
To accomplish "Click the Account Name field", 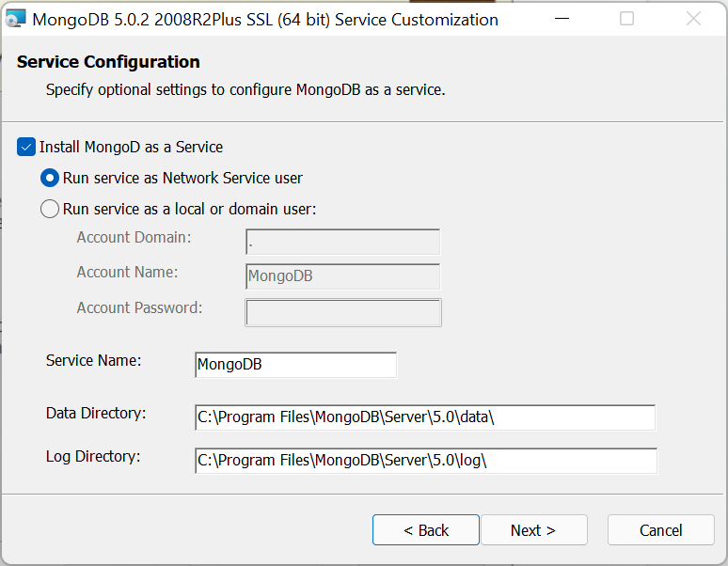I will tap(342, 276).
